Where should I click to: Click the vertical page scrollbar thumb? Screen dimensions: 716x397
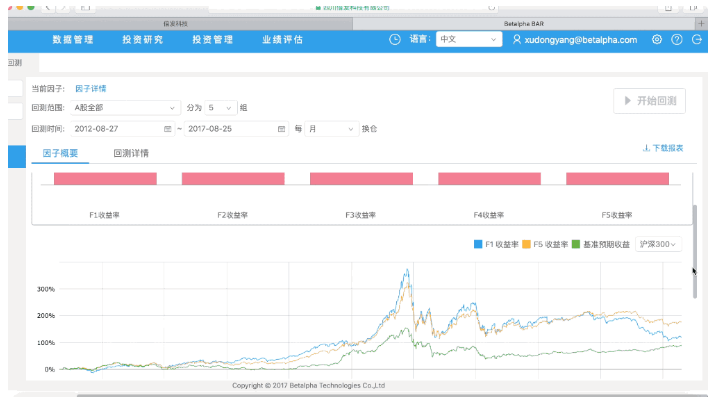point(695,252)
